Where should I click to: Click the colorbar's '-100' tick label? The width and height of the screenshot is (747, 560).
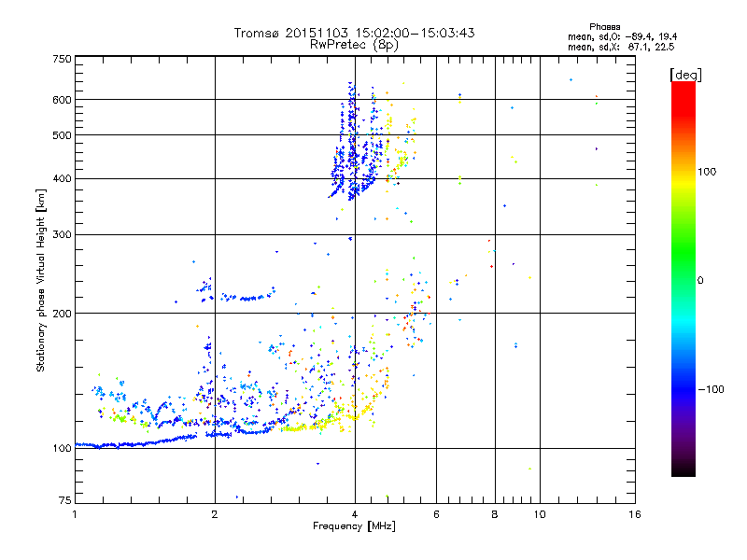711,389
